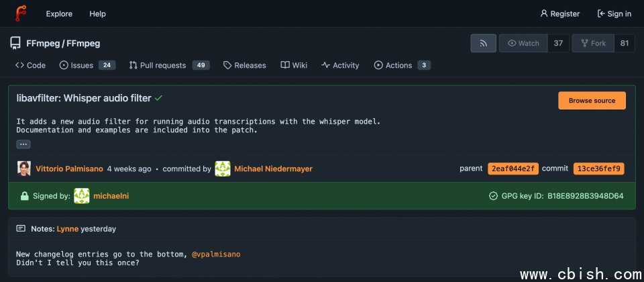Viewport: 644px width, 282px height.
Task: Switch to the Issues tab
Action: point(87,65)
